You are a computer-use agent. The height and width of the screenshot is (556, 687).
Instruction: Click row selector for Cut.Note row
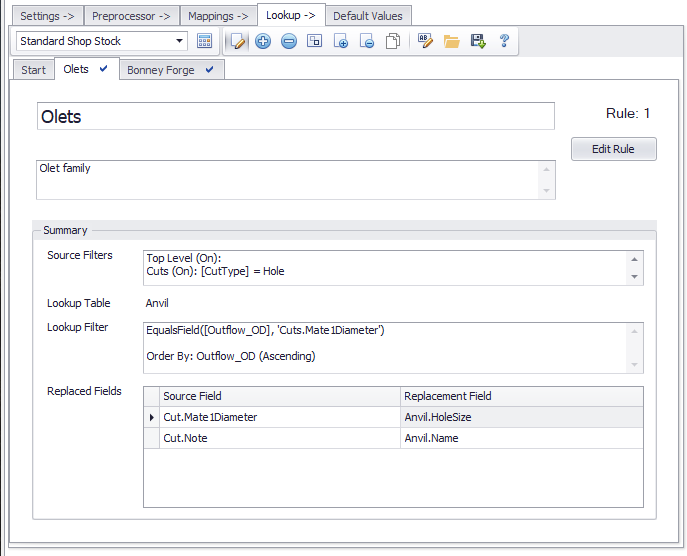click(x=152, y=438)
